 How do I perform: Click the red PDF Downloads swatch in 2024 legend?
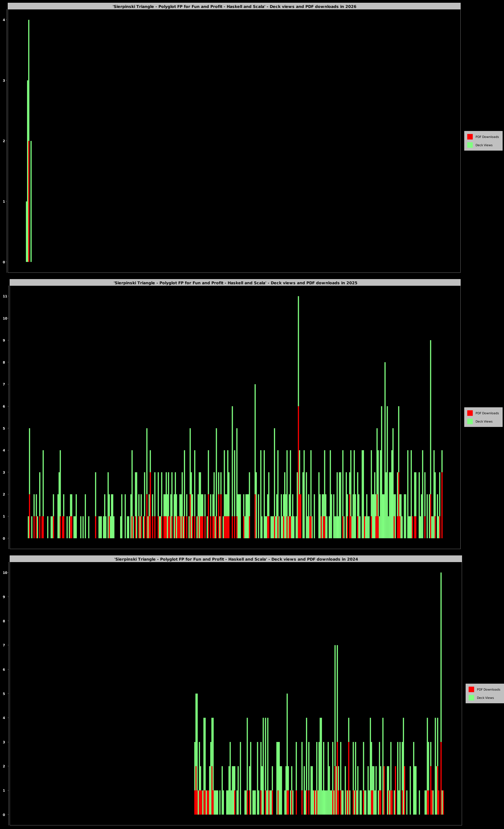[x=471, y=689]
